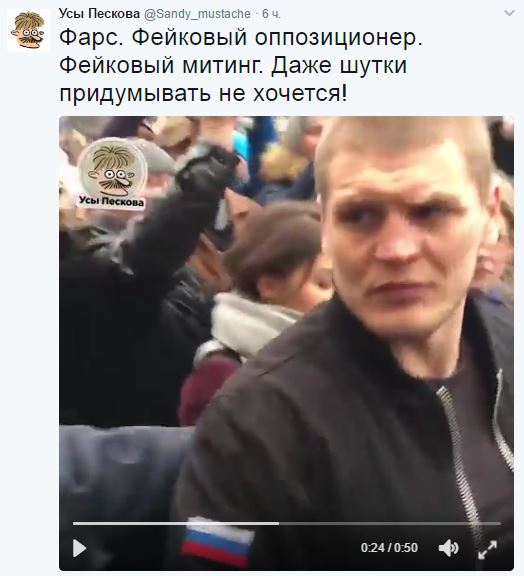Mute the video volume speaker icon
524x576 pixels.
click(449, 548)
